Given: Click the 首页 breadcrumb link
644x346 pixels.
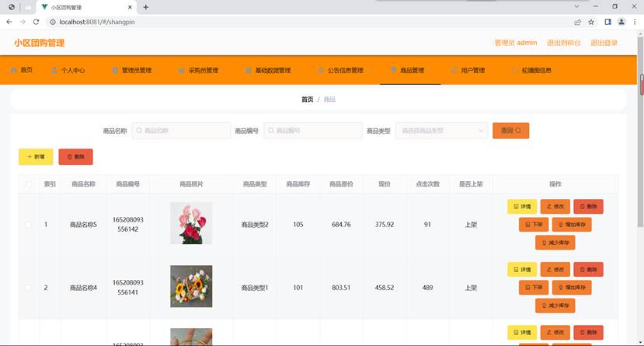Looking at the screenshot, I should [x=307, y=100].
